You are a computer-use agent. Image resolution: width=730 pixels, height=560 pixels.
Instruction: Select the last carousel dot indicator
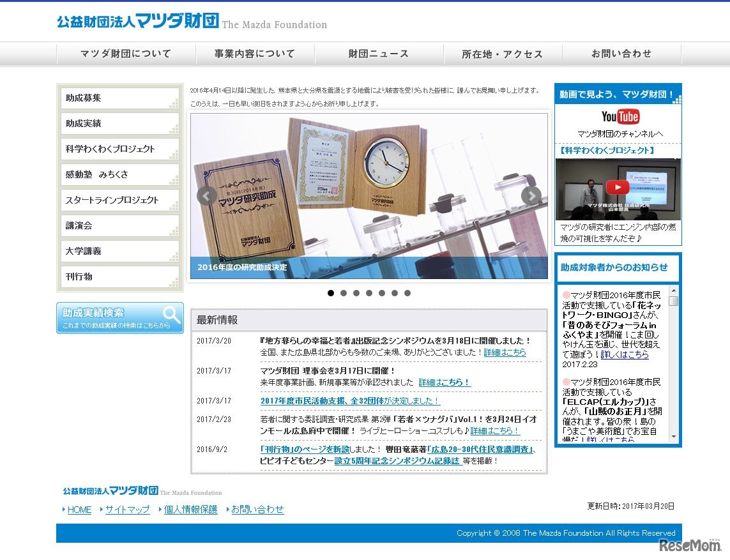tap(407, 293)
